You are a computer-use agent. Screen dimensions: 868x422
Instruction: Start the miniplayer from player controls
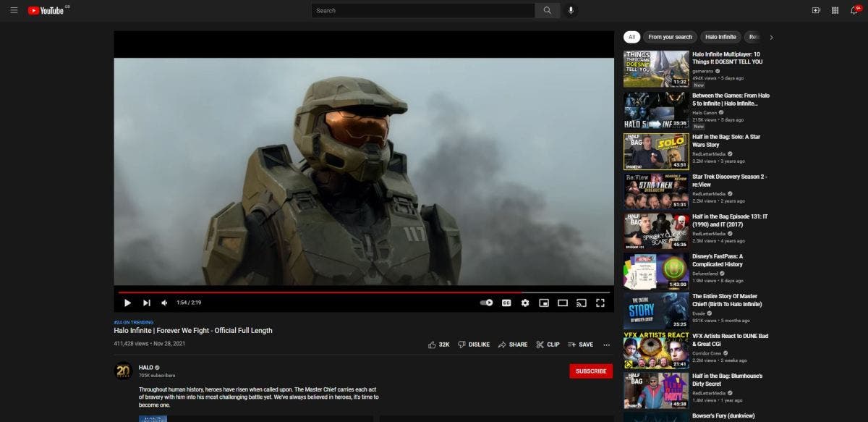tap(544, 303)
